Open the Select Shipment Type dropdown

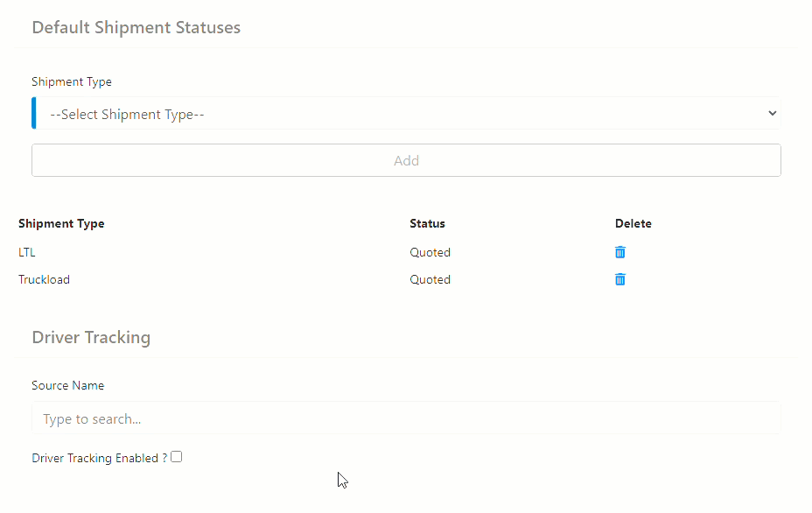pos(406,114)
